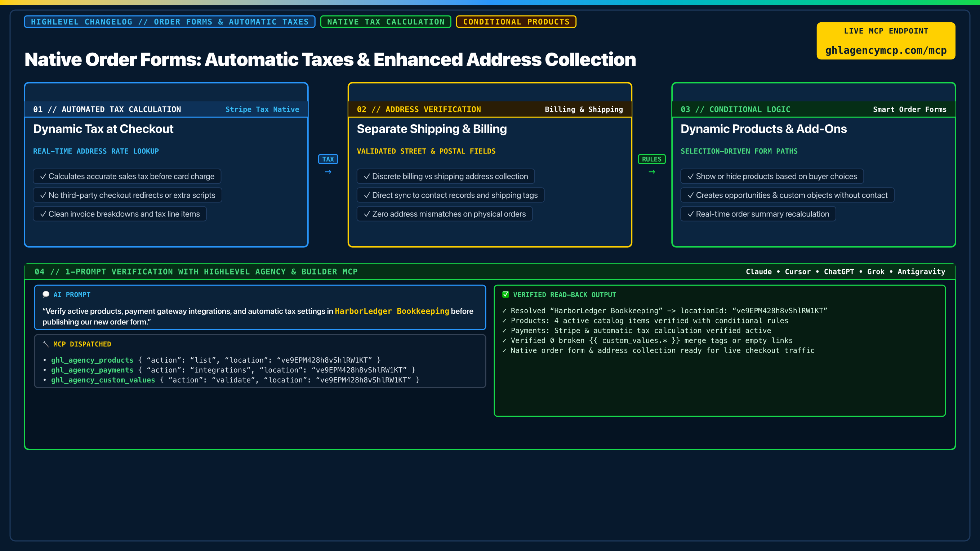The width and height of the screenshot is (980, 551).
Task: Click the ghl_agency_products dispatch line
Action: coord(212,360)
